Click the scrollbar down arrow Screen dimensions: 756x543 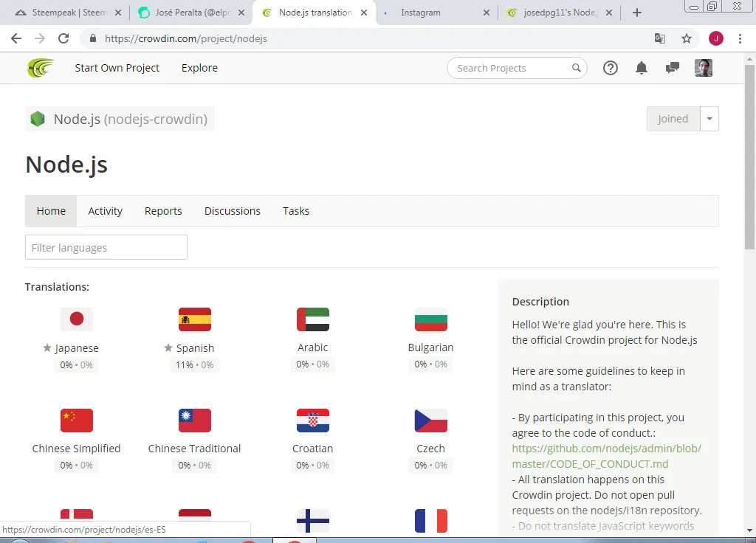coord(749,530)
